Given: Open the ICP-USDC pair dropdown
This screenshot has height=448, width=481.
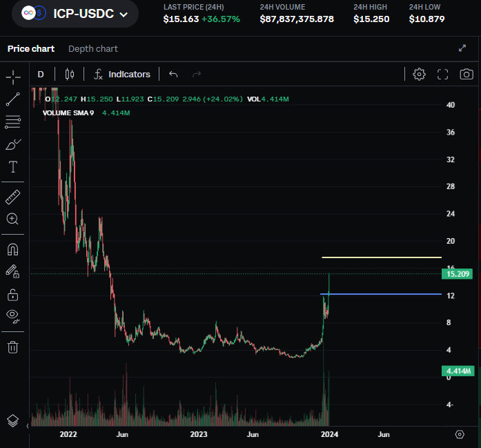Looking at the screenshot, I should [75, 14].
